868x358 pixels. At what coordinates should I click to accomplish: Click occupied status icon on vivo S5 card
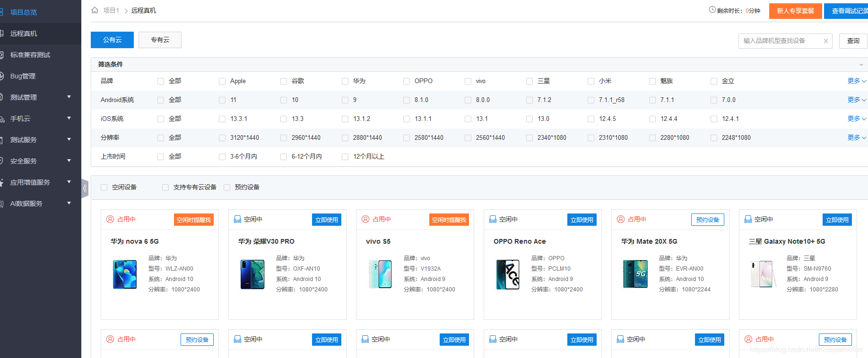coord(365,219)
